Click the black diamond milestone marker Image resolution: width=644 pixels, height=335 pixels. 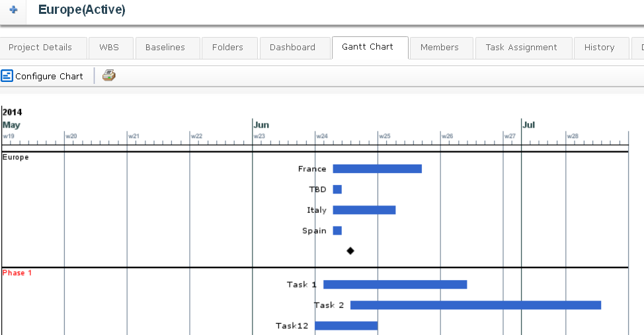coord(350,250)
